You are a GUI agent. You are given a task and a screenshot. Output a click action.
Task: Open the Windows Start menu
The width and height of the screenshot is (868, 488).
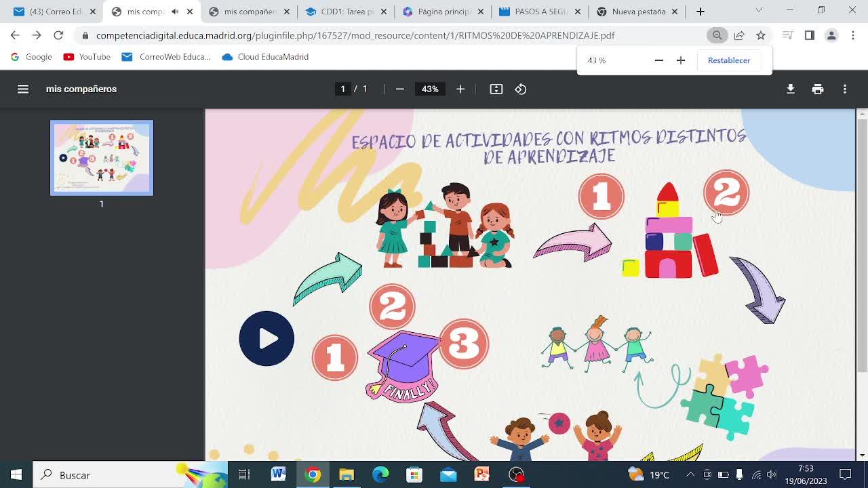pos(16,474)
